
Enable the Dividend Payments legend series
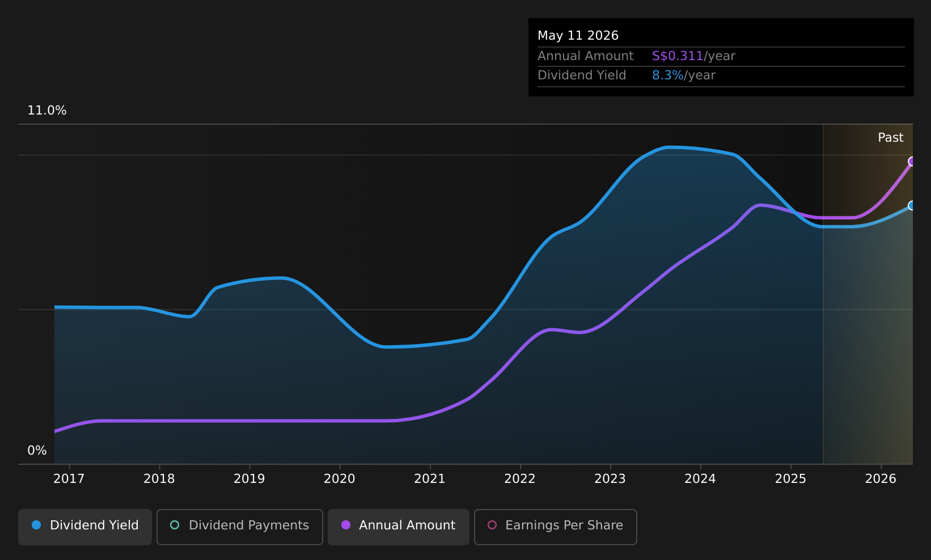click(x=240, y=527)
